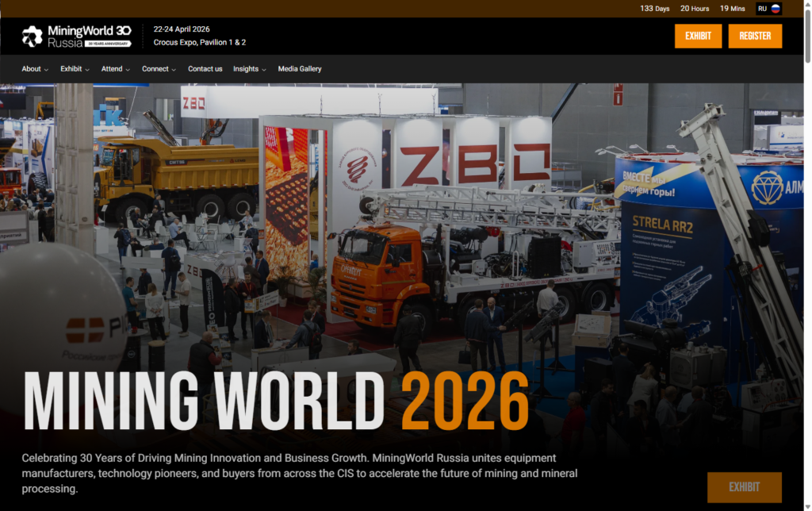
Task: Click the Crocus Expo, Pavilion venue text
Action: (x=200, y=43)
